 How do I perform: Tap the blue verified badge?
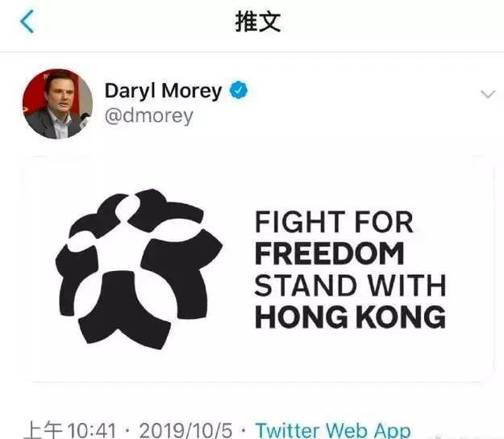click(239, 90)
